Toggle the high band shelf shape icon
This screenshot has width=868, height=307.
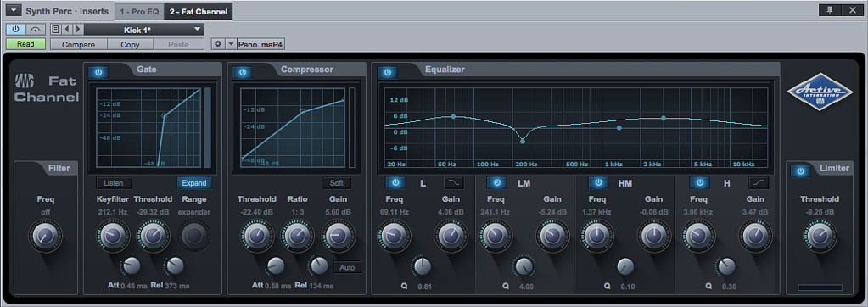(x=758, y=182)
